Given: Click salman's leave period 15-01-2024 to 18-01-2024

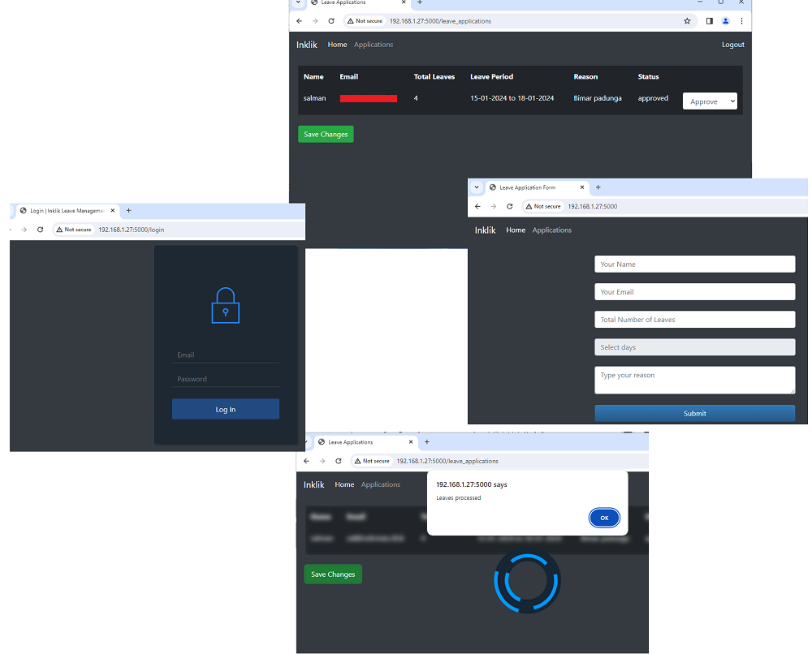Looking at the screenshot, I should click(x=512, y=98).
